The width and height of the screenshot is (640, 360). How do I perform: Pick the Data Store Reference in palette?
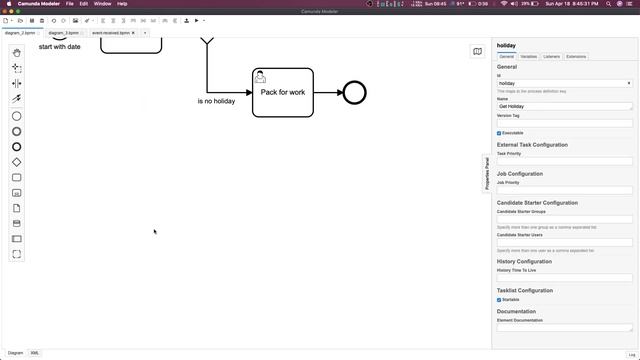17,223
